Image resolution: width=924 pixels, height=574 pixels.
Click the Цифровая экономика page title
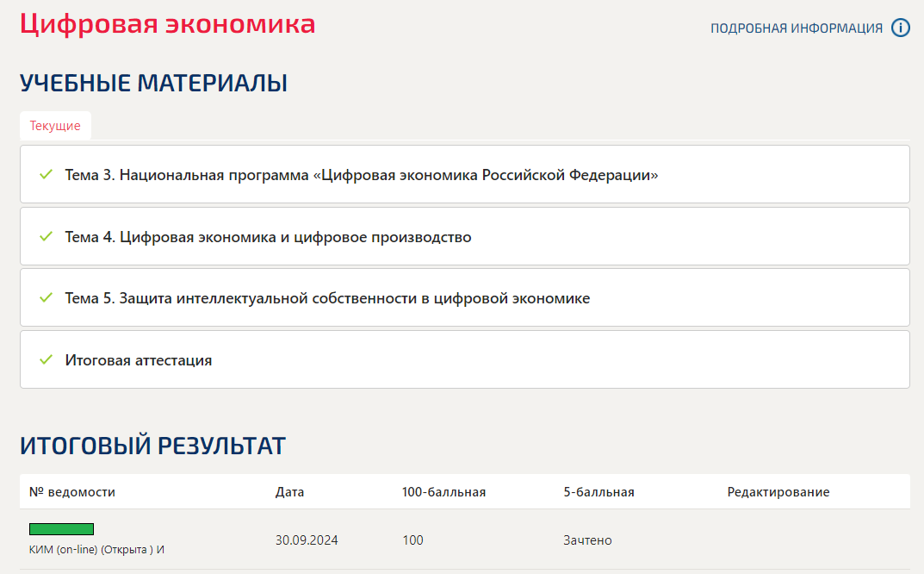167,24
